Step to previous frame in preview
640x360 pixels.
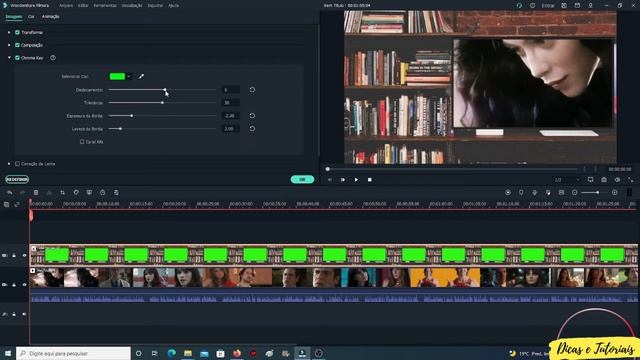330,180
